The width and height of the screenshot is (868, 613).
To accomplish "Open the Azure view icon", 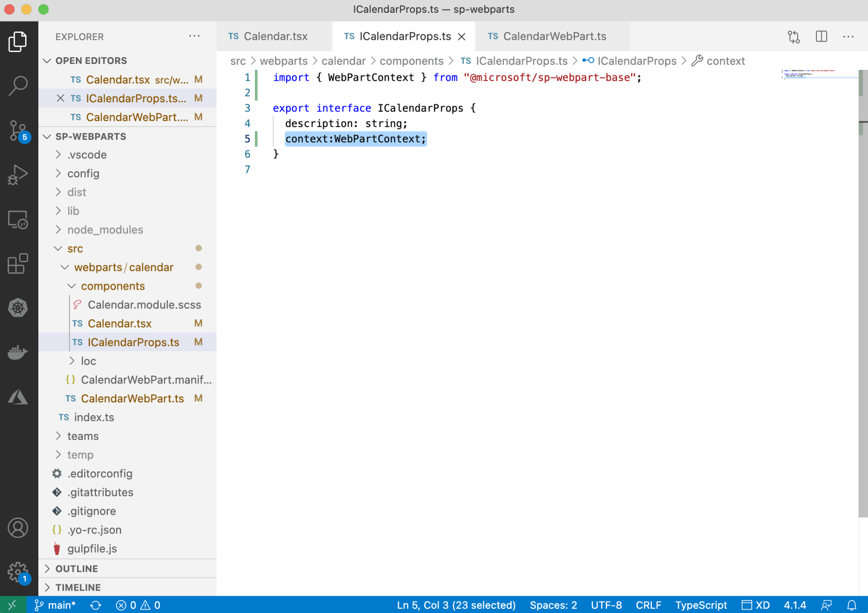I will point(18,396).
